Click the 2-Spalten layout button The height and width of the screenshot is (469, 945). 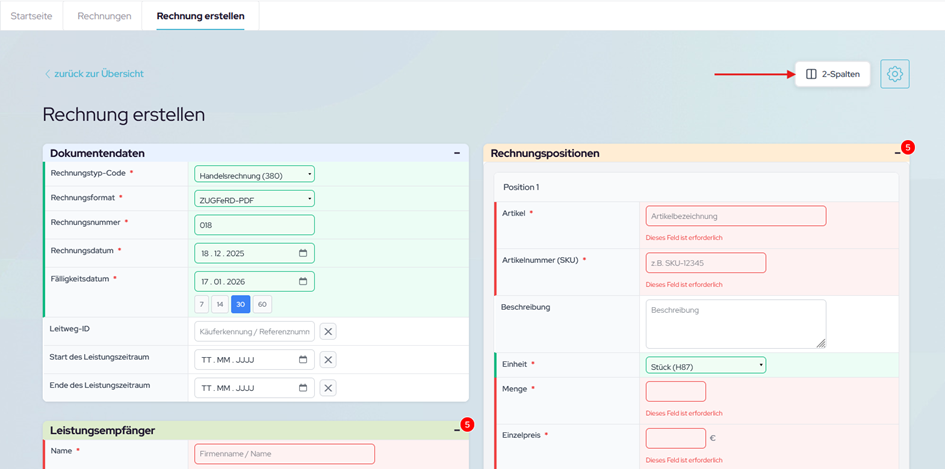pyautogui.click(x=832, y=74)
